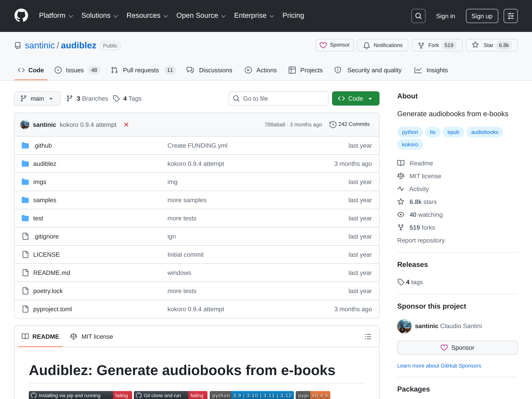Viewport: 532px width, 399px height.
Task: Click the top Sponsor button with heart
Action: click(x=334, y=45)
